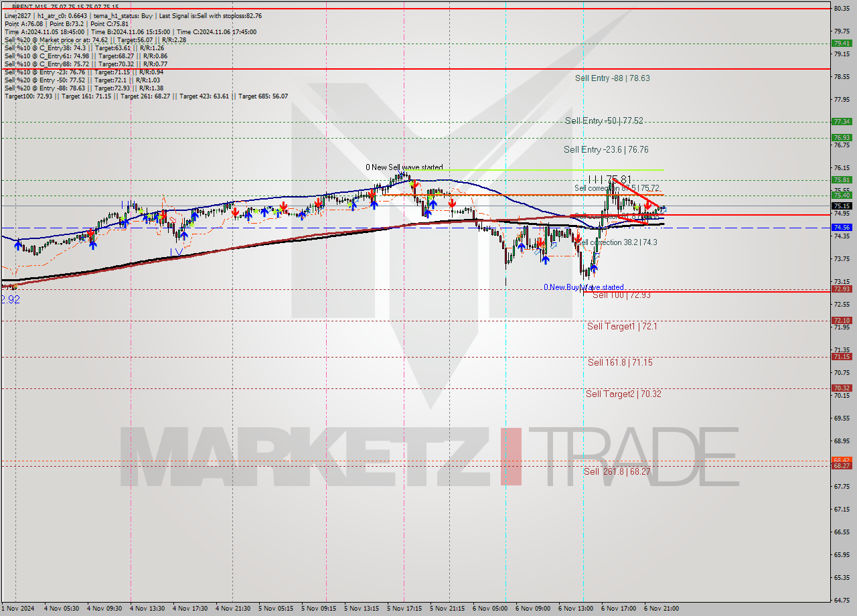The image size is (857, 616).
Task: Click the 'Sell 261.8 | 68.27' label
Action: click(617, 471)
